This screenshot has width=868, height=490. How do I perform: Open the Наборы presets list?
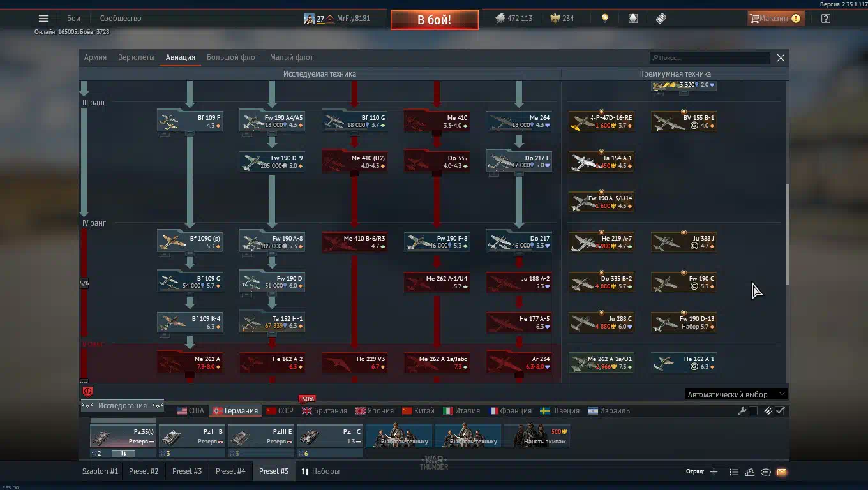pyautogui.click(x=320, y=471)
